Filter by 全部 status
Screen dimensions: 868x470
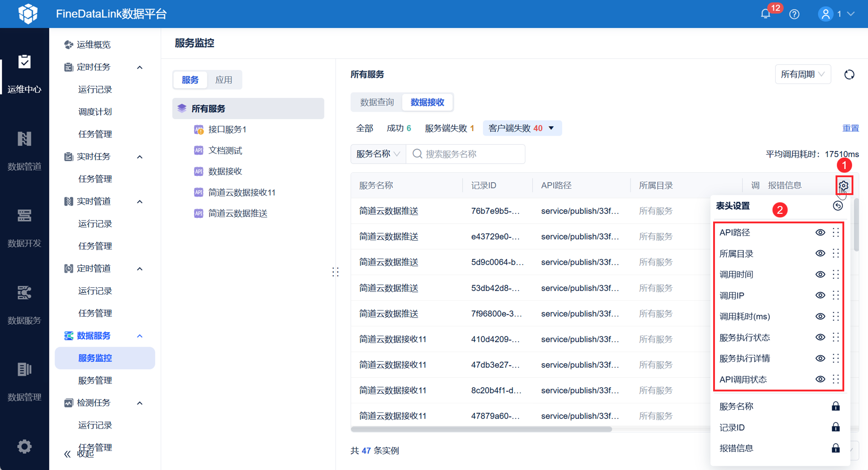tap(365, 128)
